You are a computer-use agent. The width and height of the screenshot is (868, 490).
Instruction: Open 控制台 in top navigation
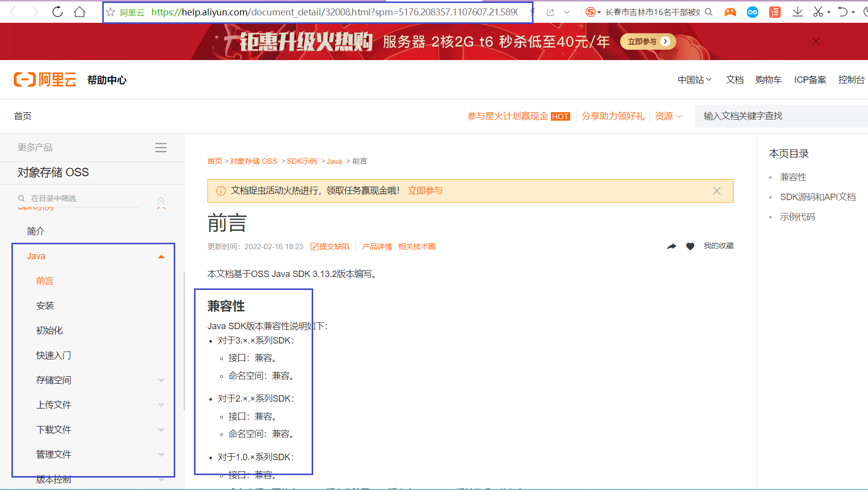[x=851, y=80]
